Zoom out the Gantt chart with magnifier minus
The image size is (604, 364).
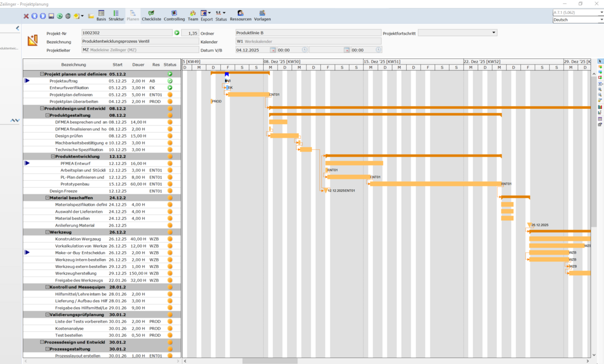pyautogui.click(x=600, y=95)
